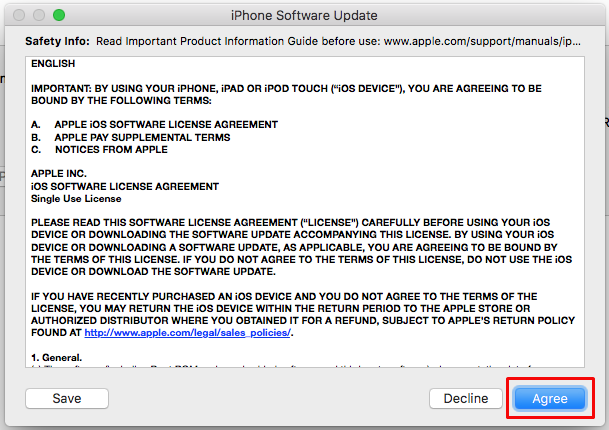Click the 'iPhone Software Update' window title
609x430 pixels.
pos(304,15)
